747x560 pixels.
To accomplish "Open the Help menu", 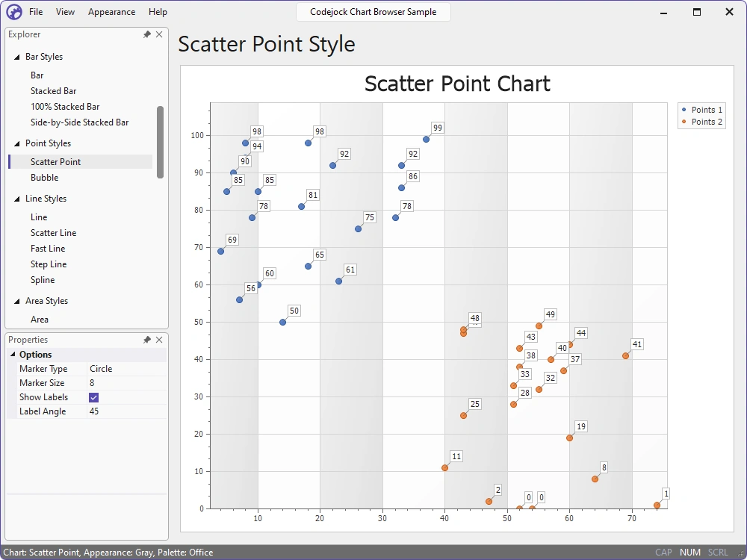I will [x=158, y=12].
